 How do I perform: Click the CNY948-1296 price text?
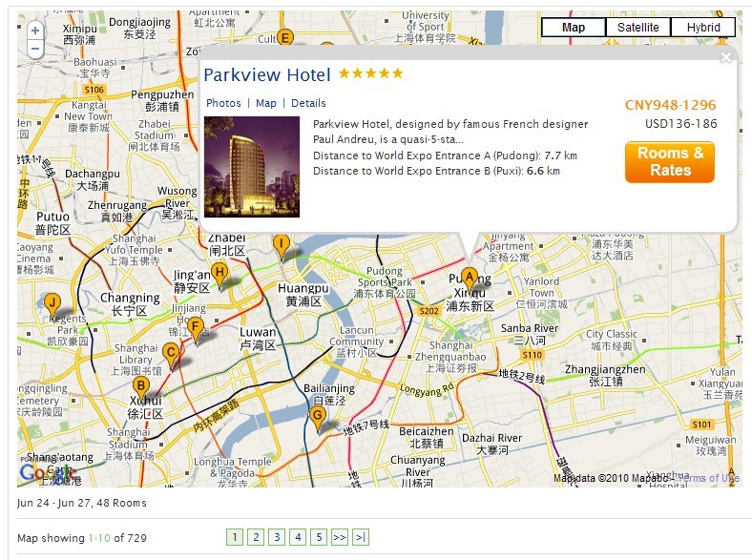coord(671,105)
